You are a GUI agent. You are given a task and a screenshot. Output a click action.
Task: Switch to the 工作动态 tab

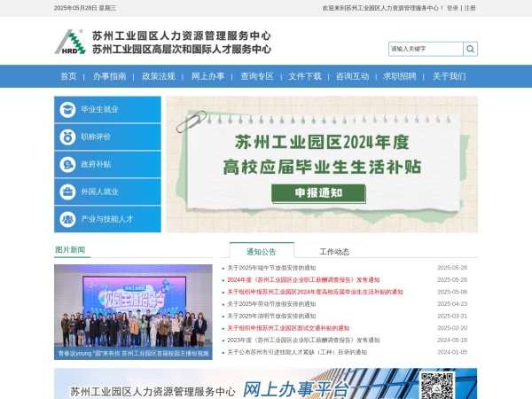click(x=334, y=252)
